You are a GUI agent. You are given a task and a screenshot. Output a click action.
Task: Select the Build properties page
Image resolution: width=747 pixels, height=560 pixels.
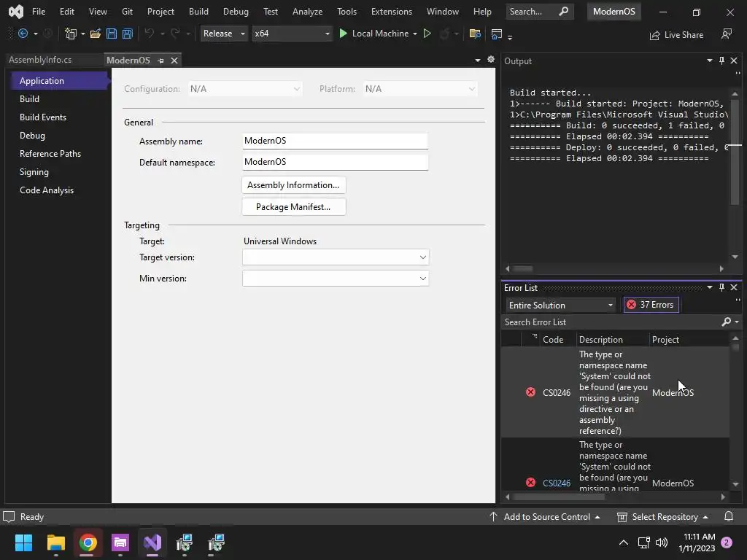29,99
